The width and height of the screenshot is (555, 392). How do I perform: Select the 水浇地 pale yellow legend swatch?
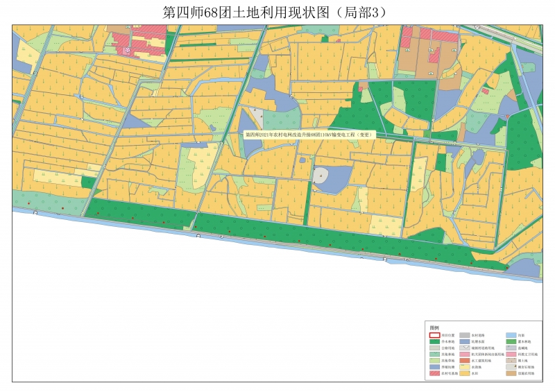tap(466, 368)
